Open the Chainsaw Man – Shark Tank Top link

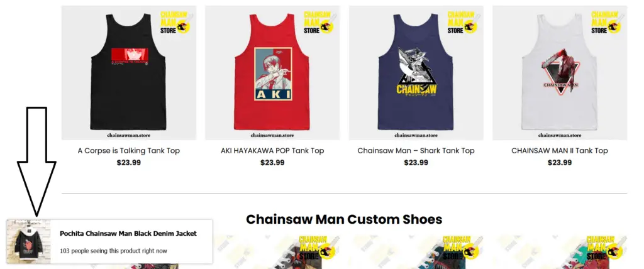[416, 151]
